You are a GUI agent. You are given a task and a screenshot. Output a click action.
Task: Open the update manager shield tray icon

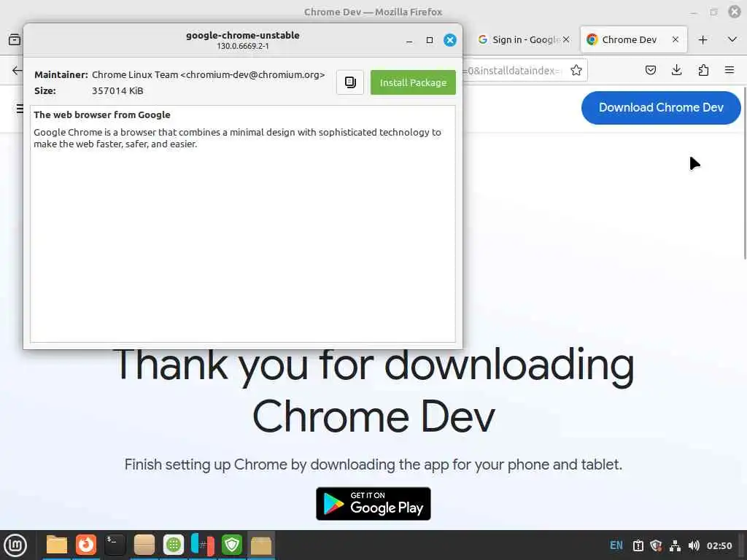coord(656,545)
